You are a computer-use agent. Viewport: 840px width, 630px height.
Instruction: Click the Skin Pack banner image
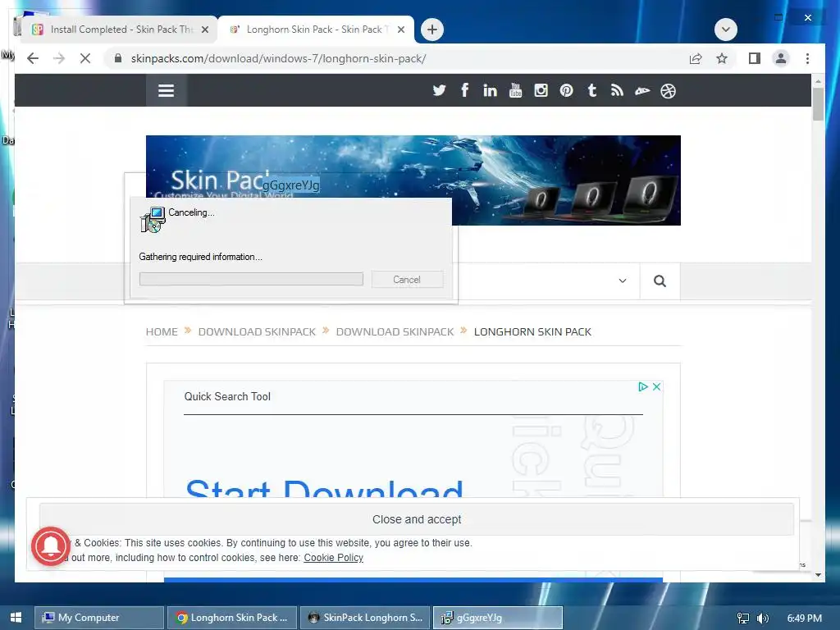(413, 180)
